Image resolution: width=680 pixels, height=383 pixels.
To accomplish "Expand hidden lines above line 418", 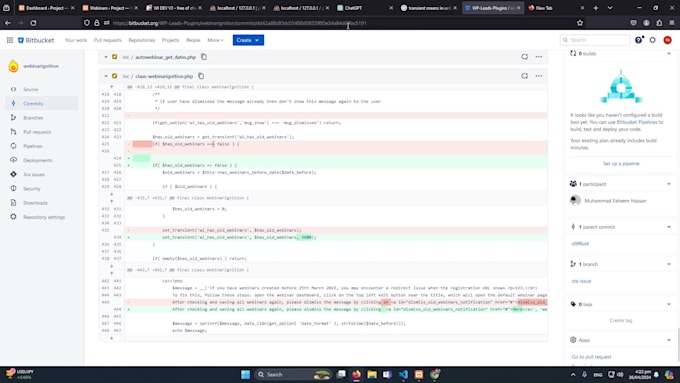I will click(x=111, y=87).
